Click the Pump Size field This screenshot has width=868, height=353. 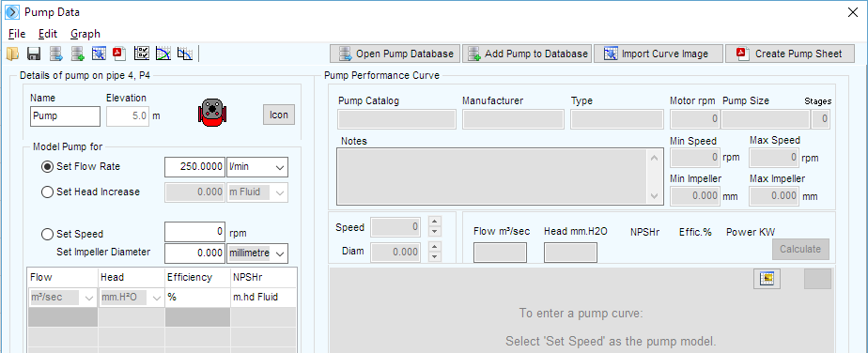pos(766,119)
